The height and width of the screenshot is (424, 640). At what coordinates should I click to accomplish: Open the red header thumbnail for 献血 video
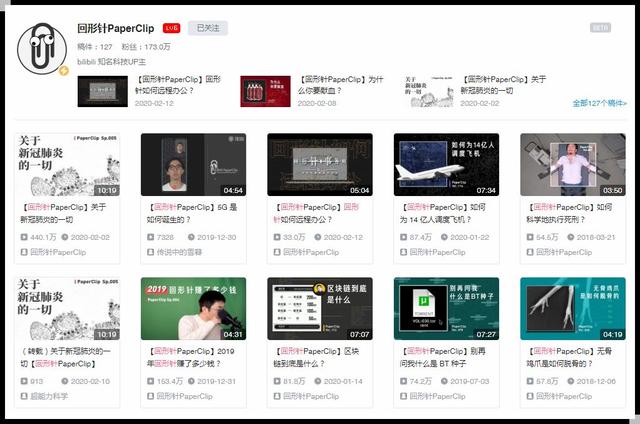point(265,91)
